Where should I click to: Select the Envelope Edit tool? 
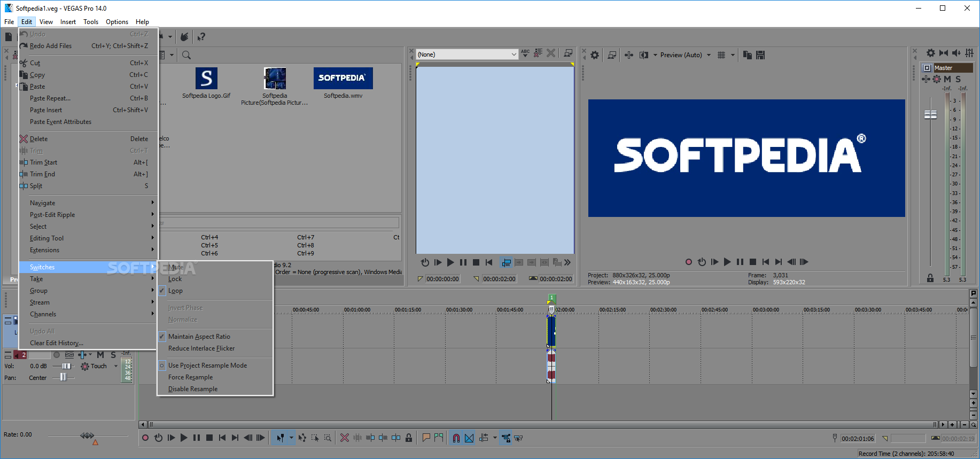(x=302, y=438)
